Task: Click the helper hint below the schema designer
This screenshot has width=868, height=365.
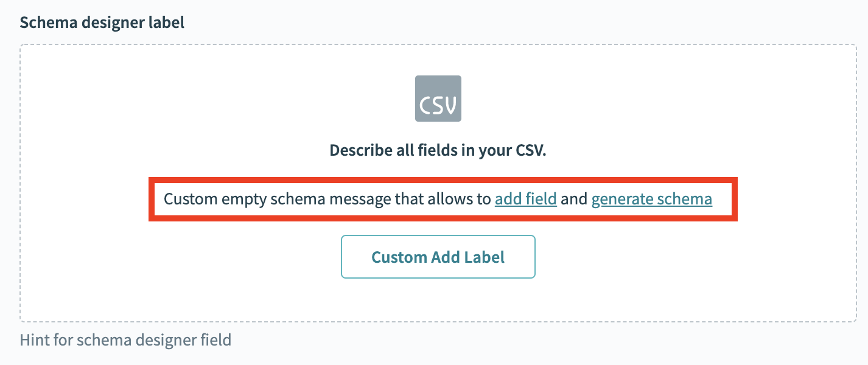Action: pyautogui.click(x=125, y=339)
